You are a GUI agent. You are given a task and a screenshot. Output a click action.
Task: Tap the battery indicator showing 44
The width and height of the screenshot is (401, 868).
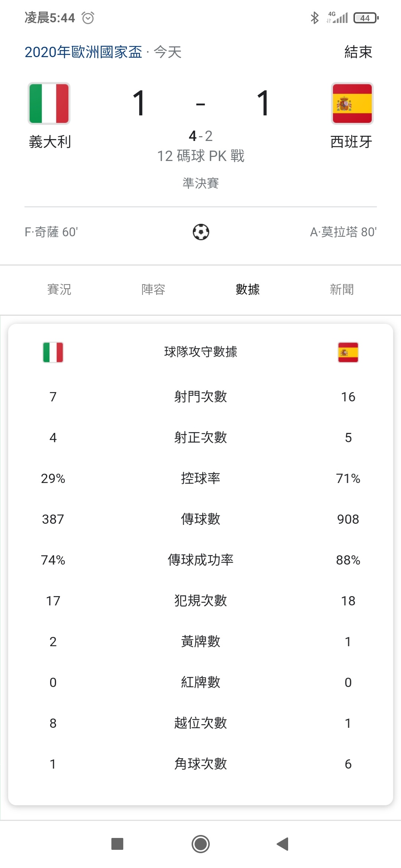point(366,18)
